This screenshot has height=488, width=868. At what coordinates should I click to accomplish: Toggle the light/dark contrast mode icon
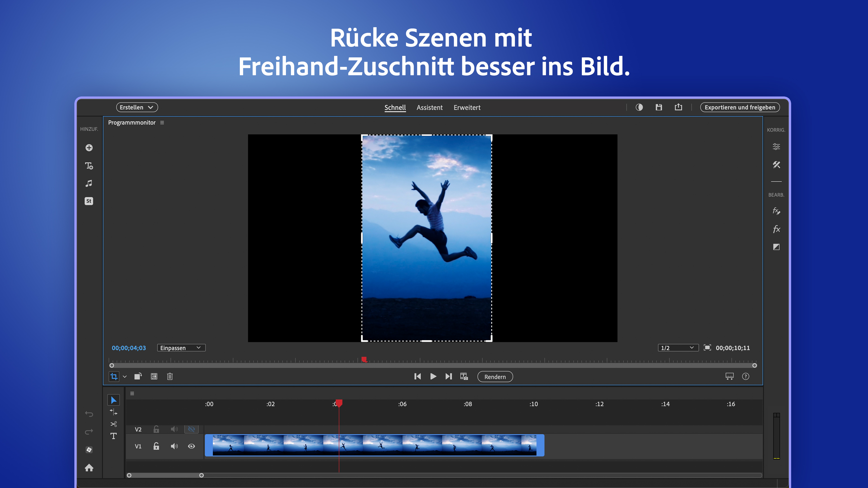click(x=639, y=107)
